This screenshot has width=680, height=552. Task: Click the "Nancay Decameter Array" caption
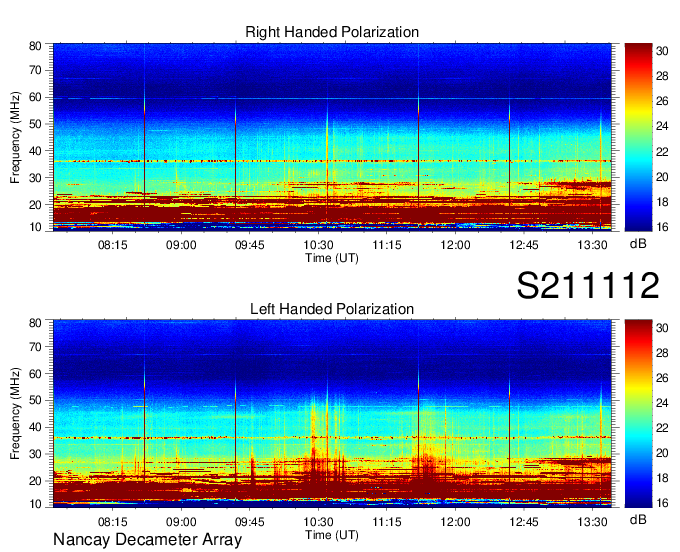coord(147,539)
